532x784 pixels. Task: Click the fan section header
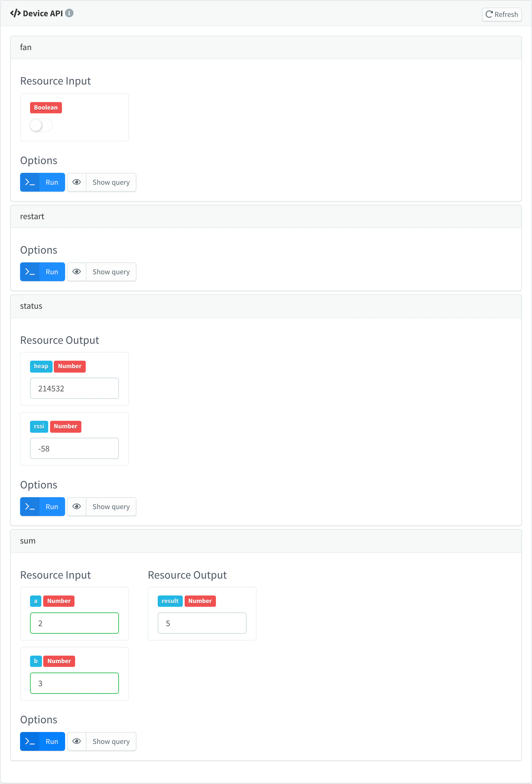click(266, 48)
